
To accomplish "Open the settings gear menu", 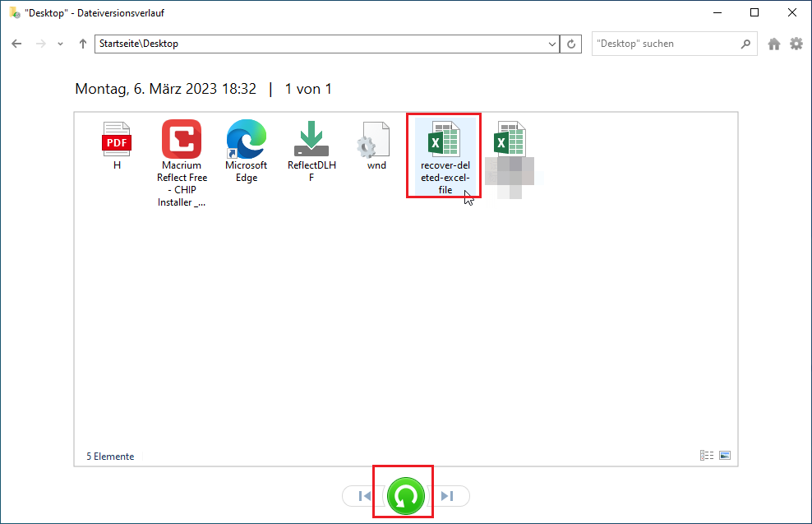I will [x=796, y=44].
